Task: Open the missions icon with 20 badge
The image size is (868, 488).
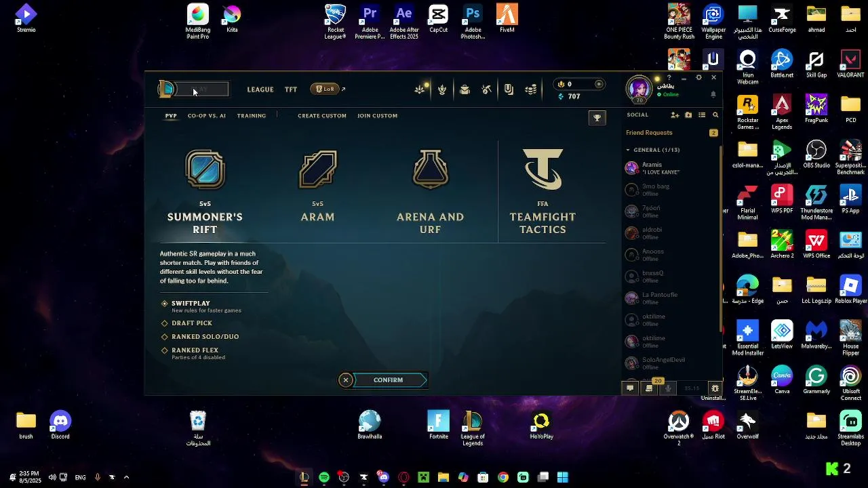Action: tap(649, 388)
